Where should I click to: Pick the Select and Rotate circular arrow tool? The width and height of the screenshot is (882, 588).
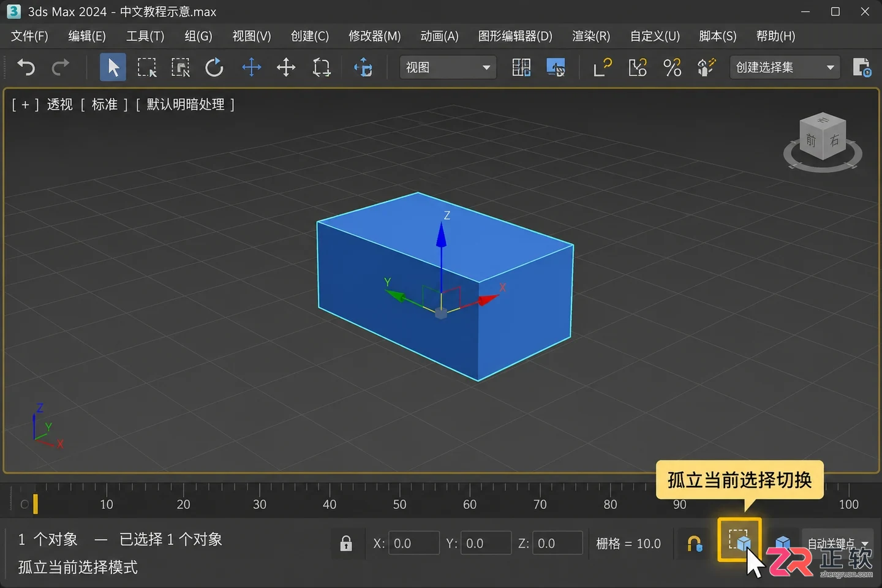click(x=214, y=67)
